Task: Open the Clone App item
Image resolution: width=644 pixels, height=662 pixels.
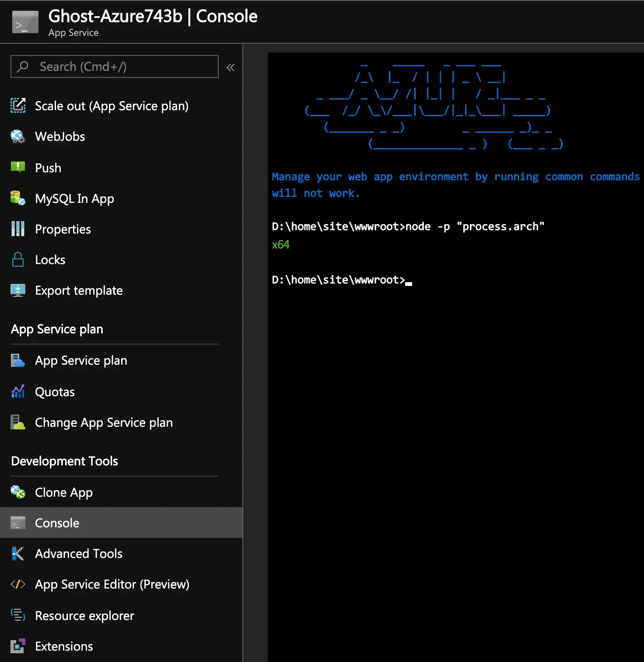Action: (x=121, y=492)
